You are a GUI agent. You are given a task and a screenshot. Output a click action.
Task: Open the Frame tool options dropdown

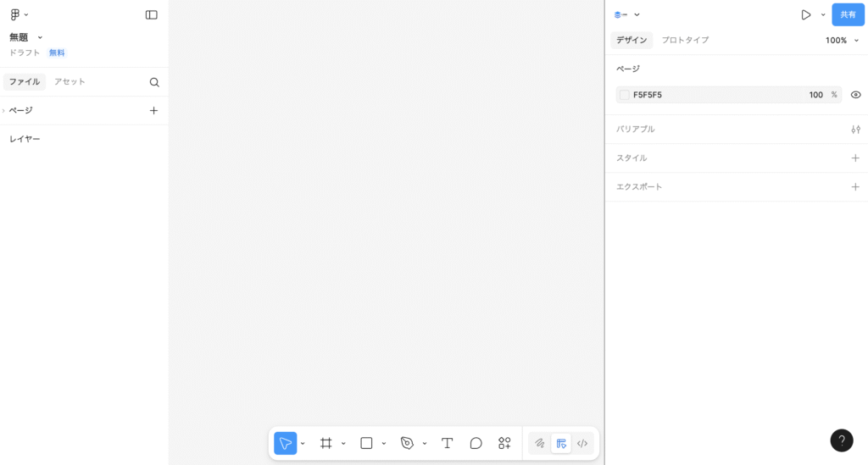coord(343,444)
